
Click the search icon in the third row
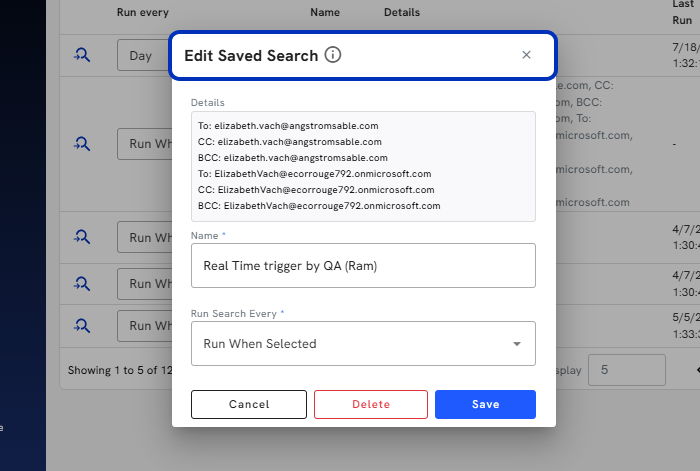[82, 237]
